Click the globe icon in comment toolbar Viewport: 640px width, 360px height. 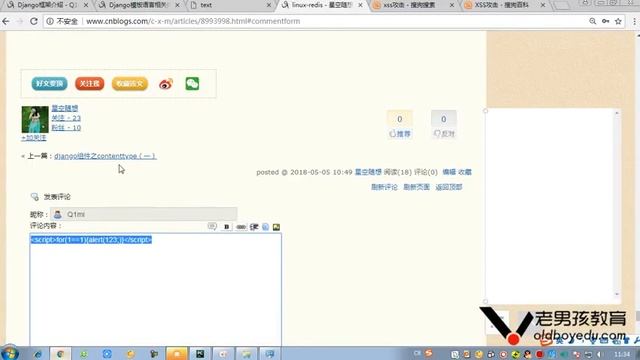coord(265,227)
